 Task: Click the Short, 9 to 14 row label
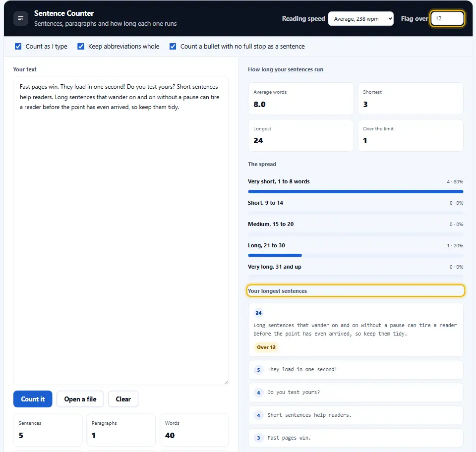click(265, 203)
